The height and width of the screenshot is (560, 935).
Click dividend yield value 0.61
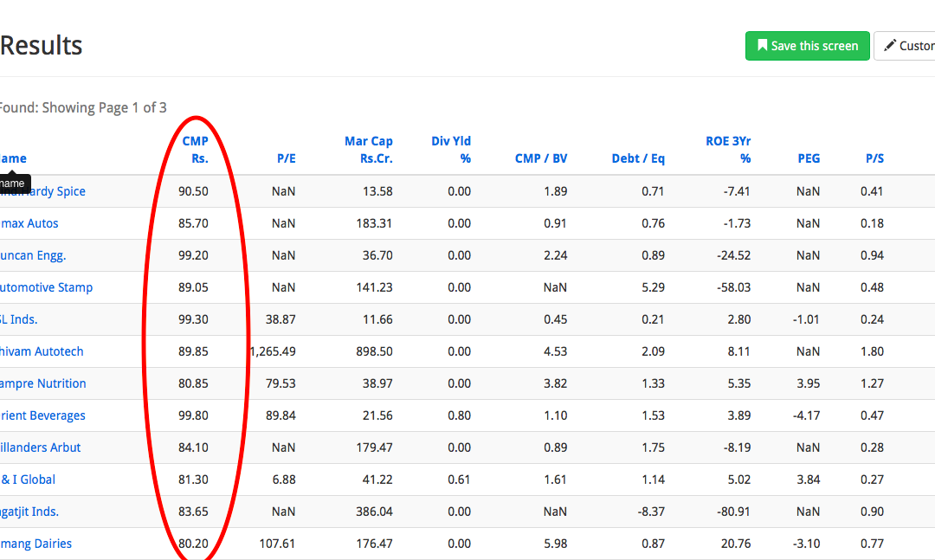(x=459, y=480)
